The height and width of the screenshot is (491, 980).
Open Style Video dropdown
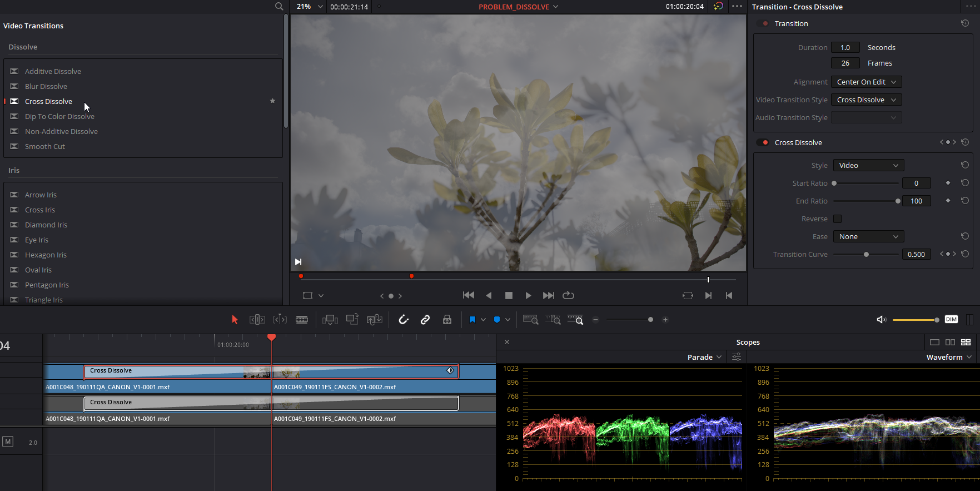click(869, 165)
